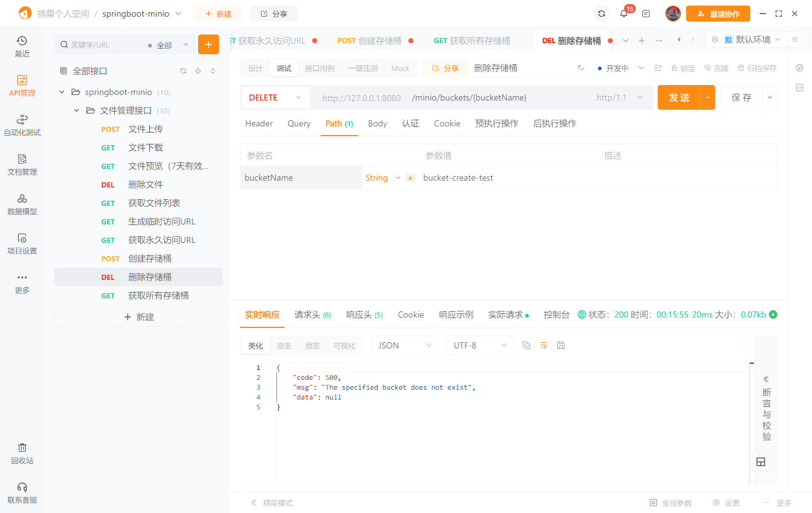Click the 保存 save button
Viewport: 812px width, 513px height.
[742, 97]
